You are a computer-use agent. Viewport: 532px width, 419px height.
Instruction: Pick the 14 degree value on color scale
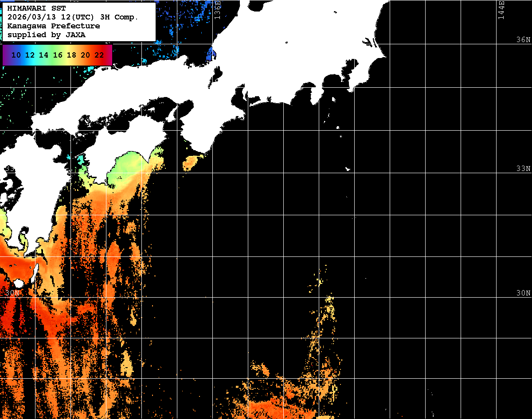[43, 55]
